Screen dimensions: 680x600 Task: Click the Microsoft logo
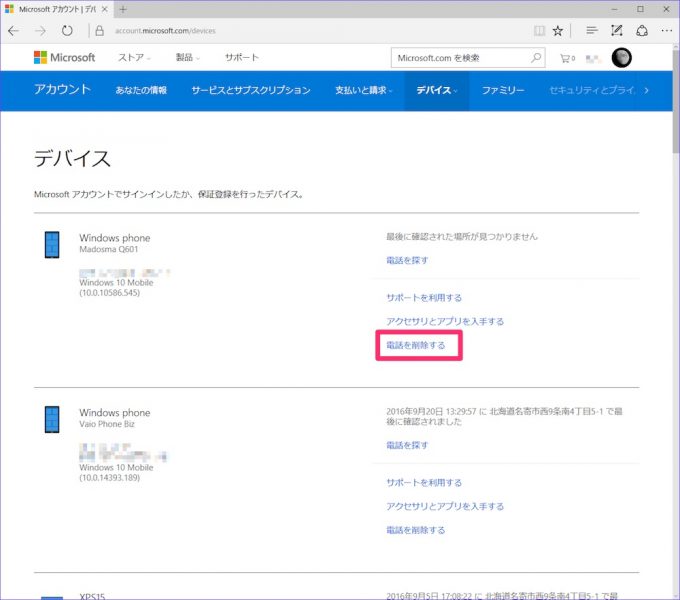pos(65,57)
